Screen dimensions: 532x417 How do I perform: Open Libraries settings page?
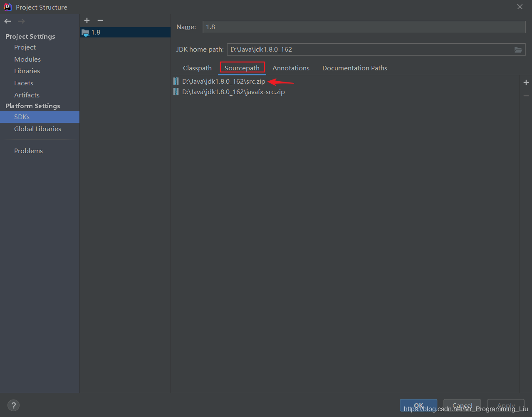(x=27, y=71)
